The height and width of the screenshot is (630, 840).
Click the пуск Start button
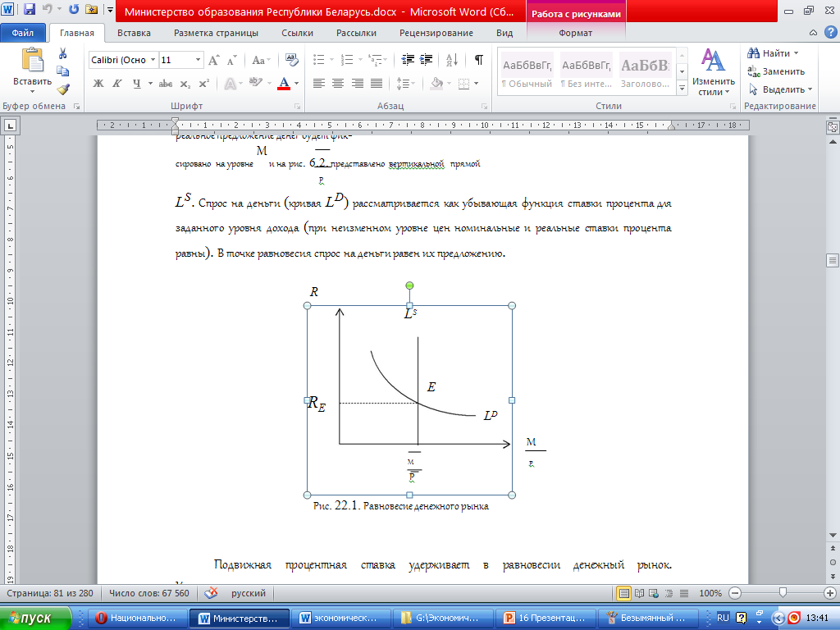coord(35,618)
